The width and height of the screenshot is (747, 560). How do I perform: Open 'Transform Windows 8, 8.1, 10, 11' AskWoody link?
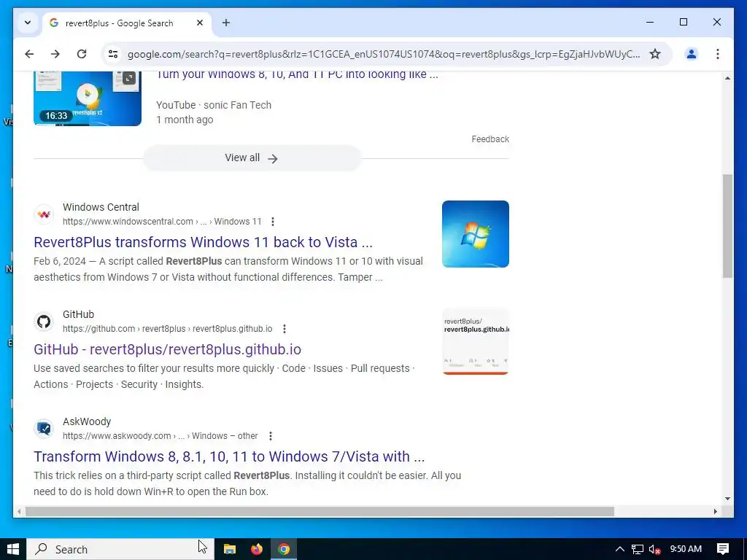click(x=229, y=456)
